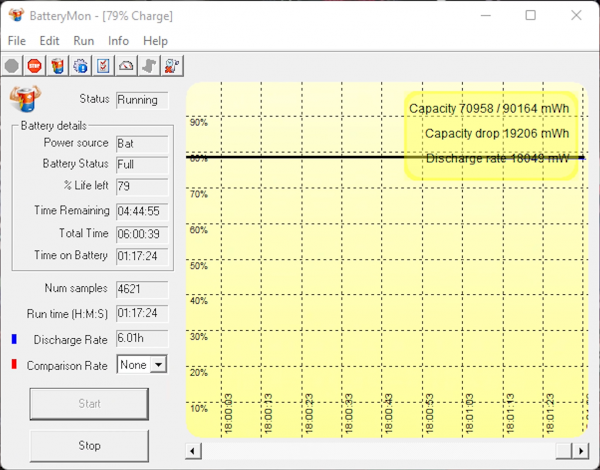Click the Capacity drop 19206 mWh text
Viewport: 600px width, 470px height.
tap(497, 134)
